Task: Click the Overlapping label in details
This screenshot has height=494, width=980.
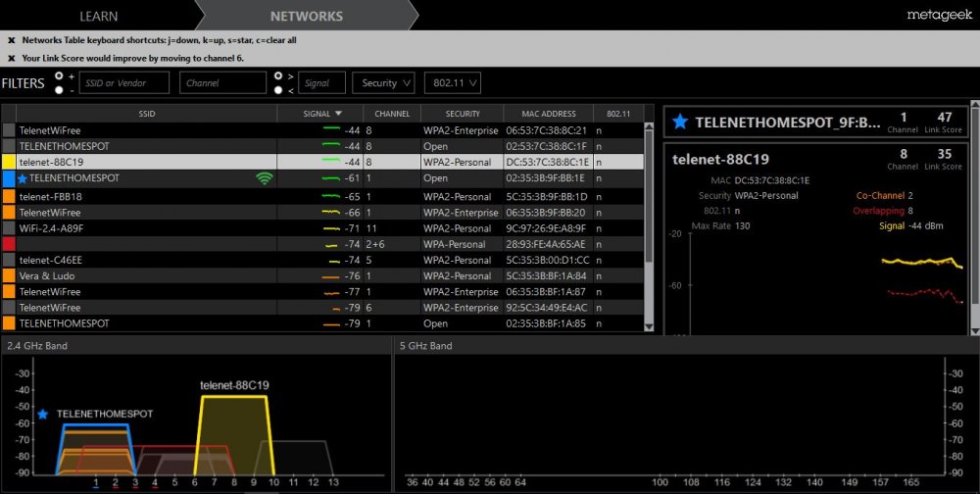Action: coord(879,211)
